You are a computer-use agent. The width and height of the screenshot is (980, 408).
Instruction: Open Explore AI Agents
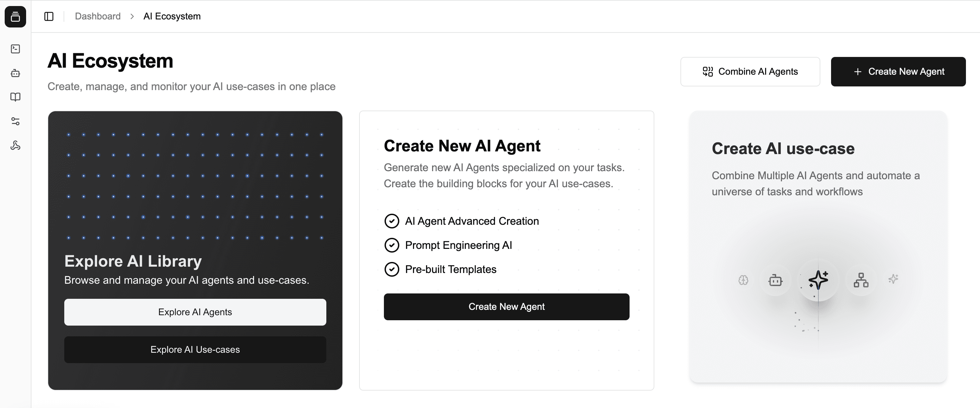click(x=195, y=312)
